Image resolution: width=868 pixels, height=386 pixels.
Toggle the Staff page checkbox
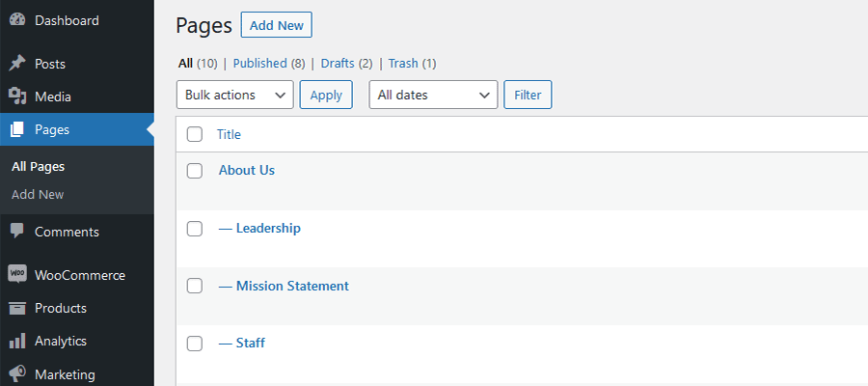[195, 344]
